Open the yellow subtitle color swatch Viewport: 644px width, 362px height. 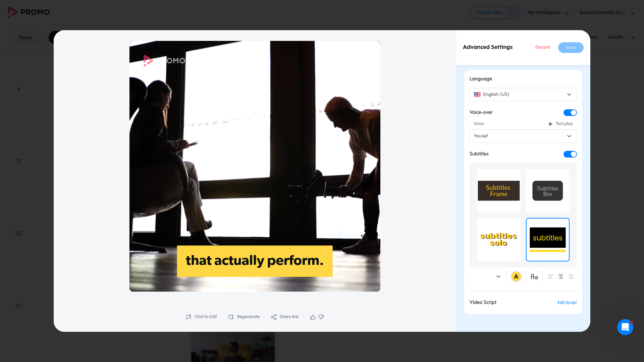coord(516,277)
